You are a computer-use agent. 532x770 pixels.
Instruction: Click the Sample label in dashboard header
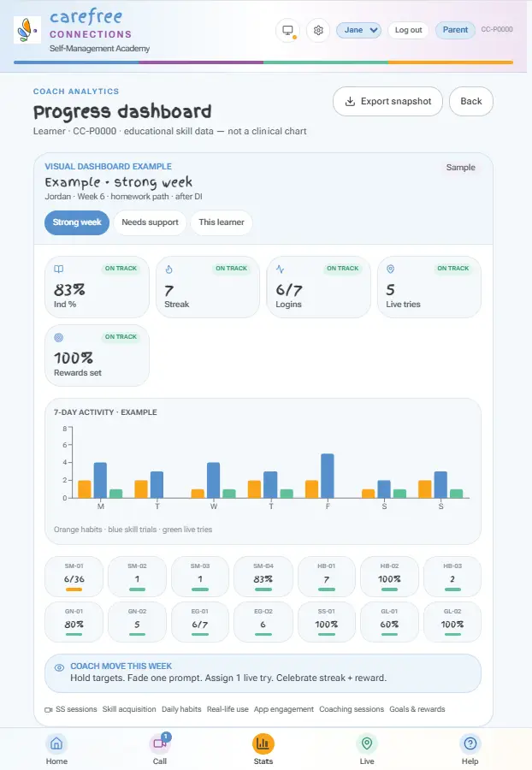tap(460, 168)
